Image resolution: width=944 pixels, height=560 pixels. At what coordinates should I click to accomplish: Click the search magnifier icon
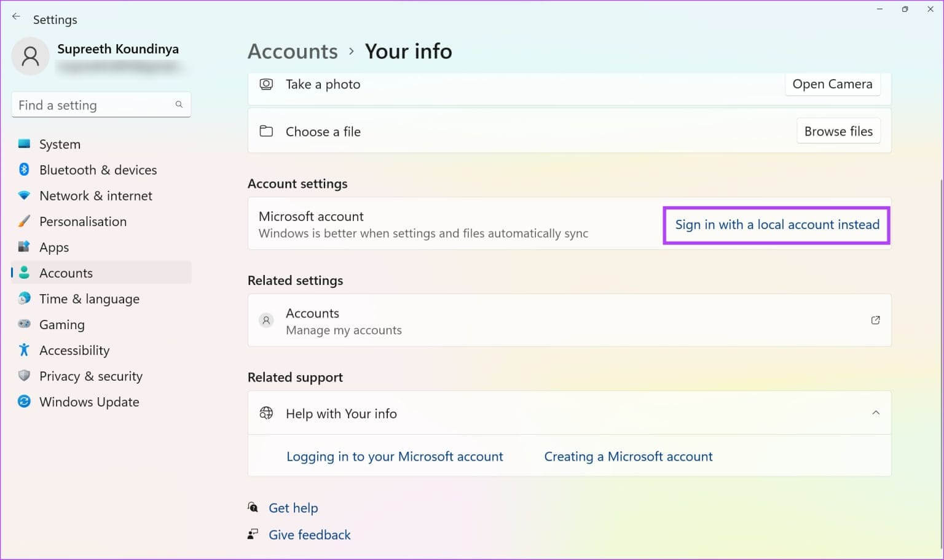click(179, 104)
